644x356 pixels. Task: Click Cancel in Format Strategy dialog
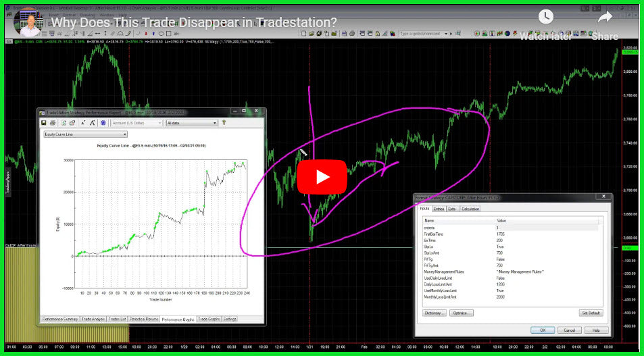[569, 330]
